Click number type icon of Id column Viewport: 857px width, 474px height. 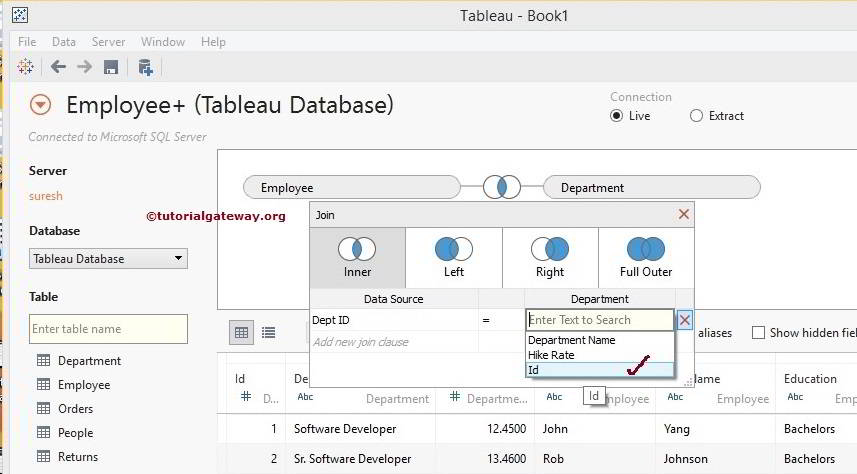pyautogui.click(x=246, y=396)
